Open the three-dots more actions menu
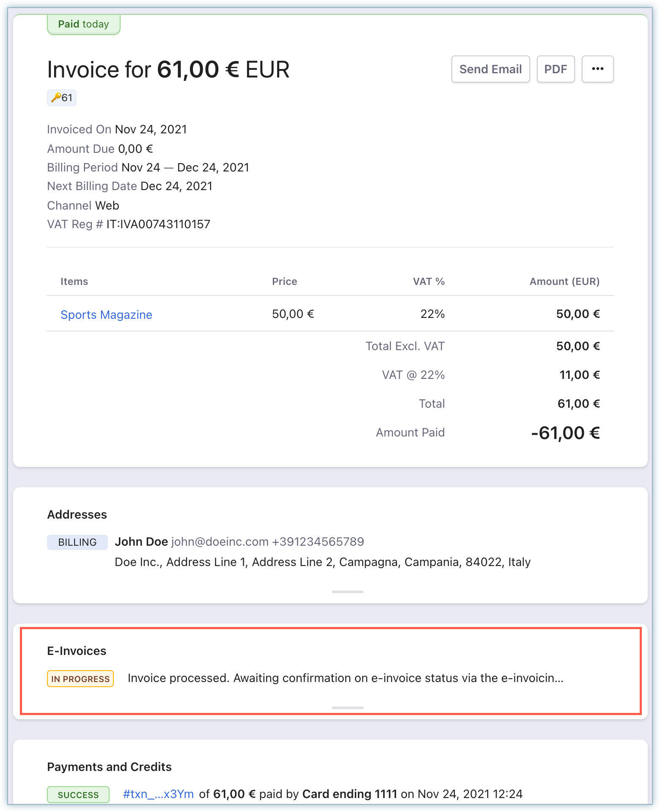This screenshot has width=660, height=812. pos(597,69)
